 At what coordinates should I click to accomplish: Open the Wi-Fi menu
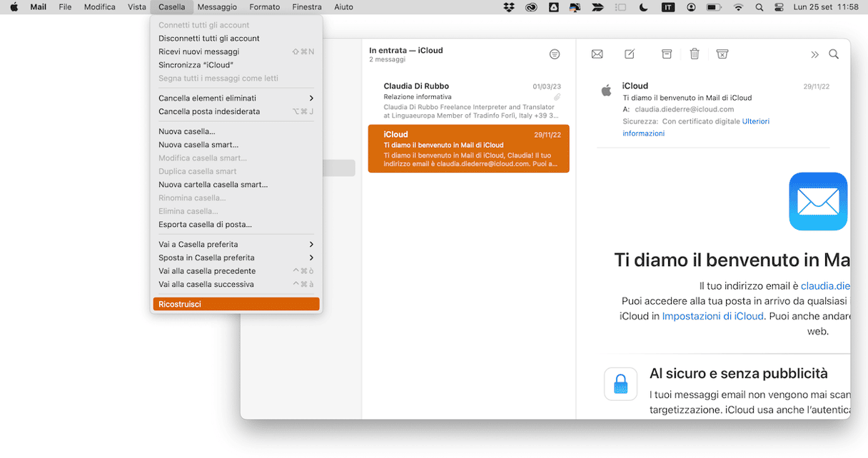coord(738,7)
